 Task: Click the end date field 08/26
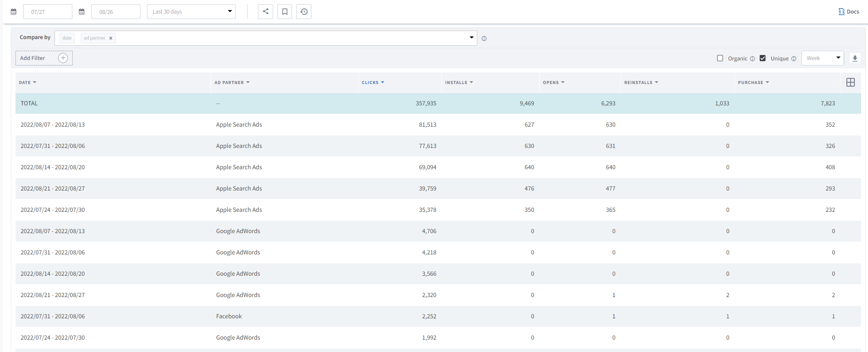point(116,12)
